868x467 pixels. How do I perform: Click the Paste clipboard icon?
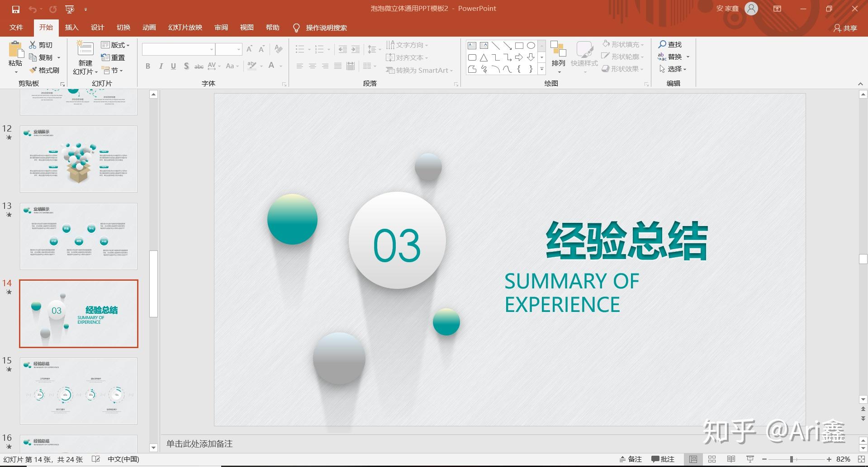point(15,49)
